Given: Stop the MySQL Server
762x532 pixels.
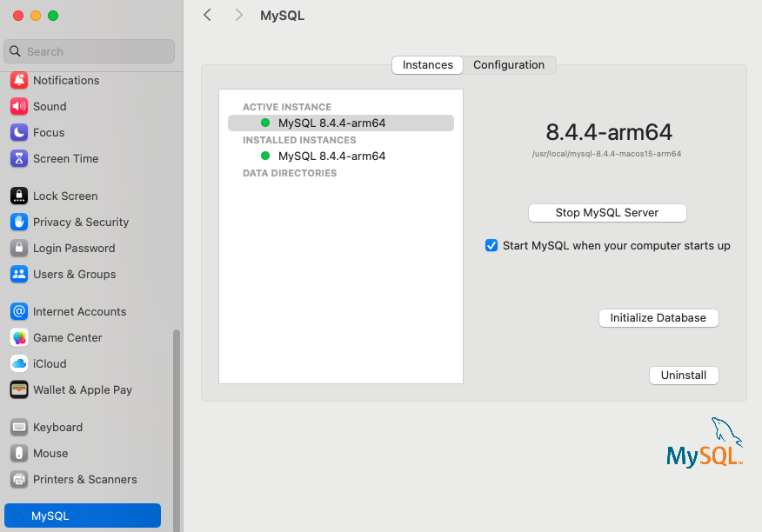Looking at the screenshot, I should click(607, 213).
